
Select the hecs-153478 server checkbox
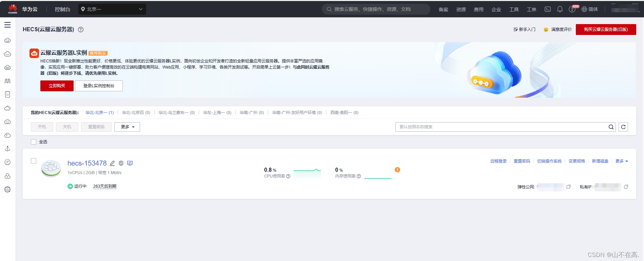click(x=34, y=161)
